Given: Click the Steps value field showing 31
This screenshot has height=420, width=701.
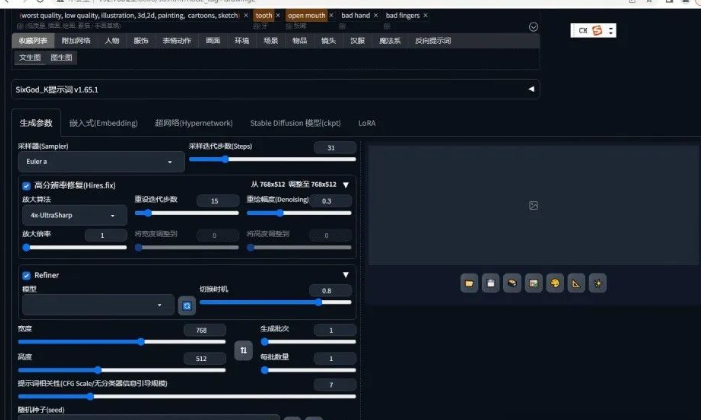Looking at the screenshot, I should point(335,148).
